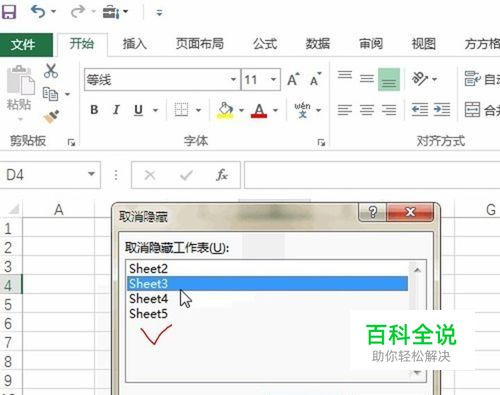Center text horizontally

tap(367, 110)
